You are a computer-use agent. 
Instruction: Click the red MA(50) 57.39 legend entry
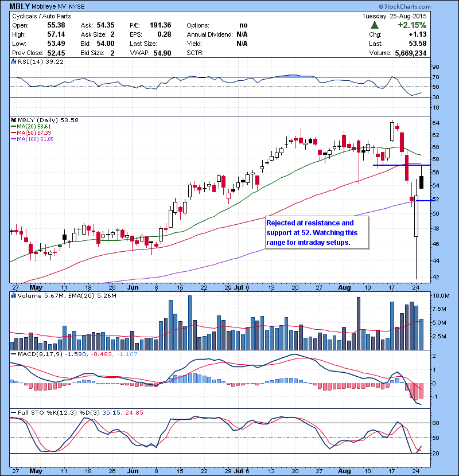pos(31,133)
